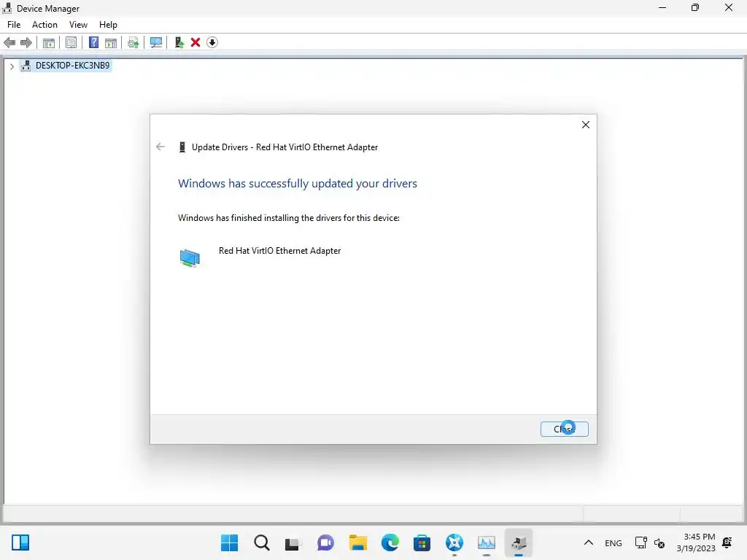Click the red X Uninstall device icon

coord(196,43)
